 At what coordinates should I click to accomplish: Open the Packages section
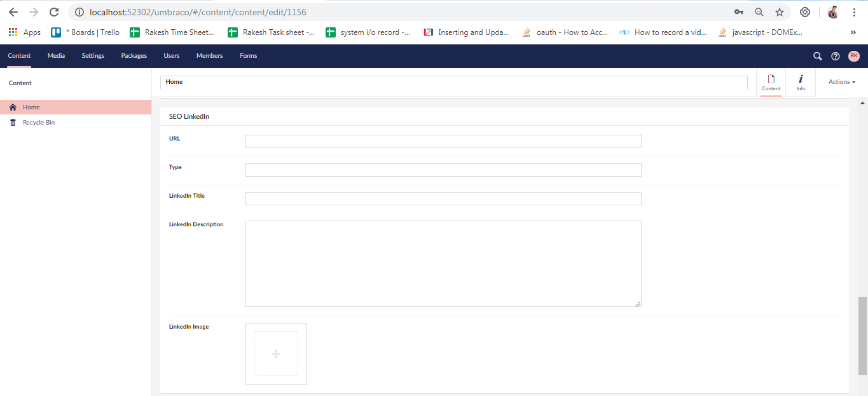[134, 56]
